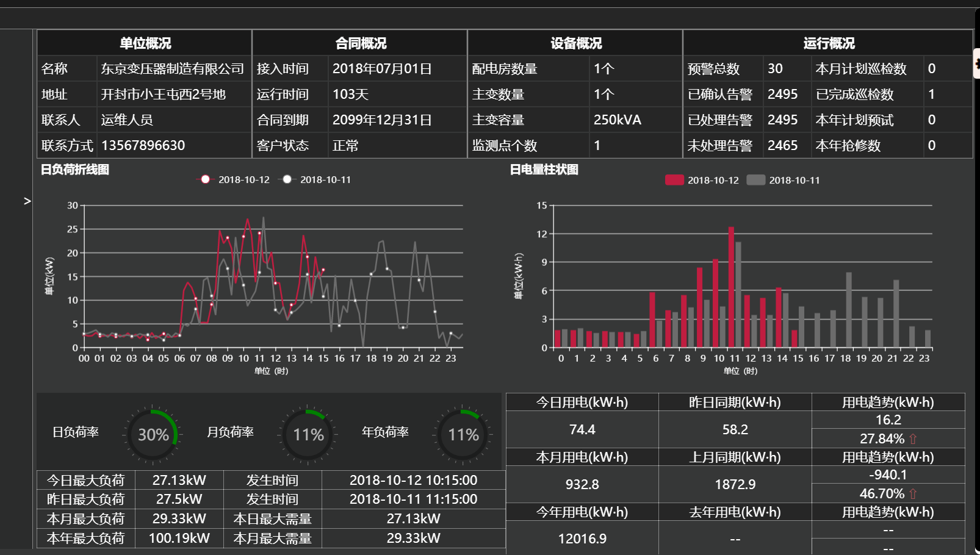Click the 日负荷折线图 chart title
Image resolution: width=980 pixels, height=555 pixels.
pyautogui.click(x=74, y=170)
